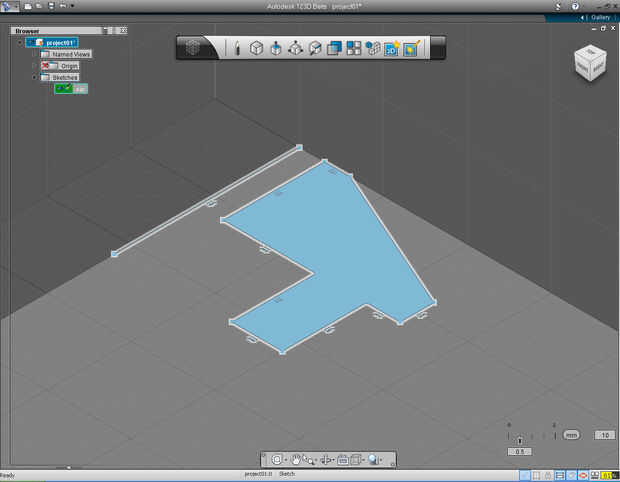Click the Navigation wheel icon
Viewport: 620px width, 482px height.
(x=277, y=459)
